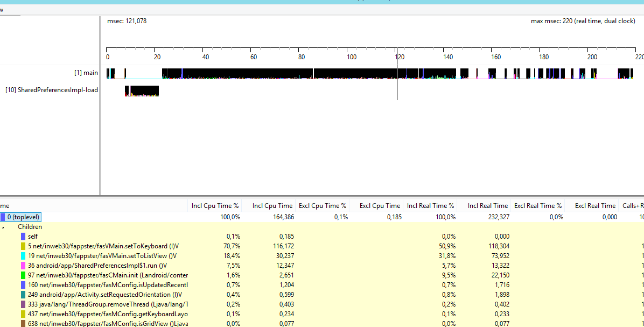This screenshot has width=644, height=327.
Task: Click the msec: 121,078 readout
Action: (127, 21)
